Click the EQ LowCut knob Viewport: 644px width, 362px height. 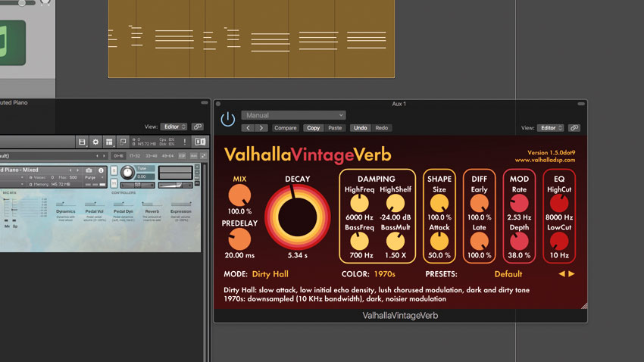(x=559, y=242)
